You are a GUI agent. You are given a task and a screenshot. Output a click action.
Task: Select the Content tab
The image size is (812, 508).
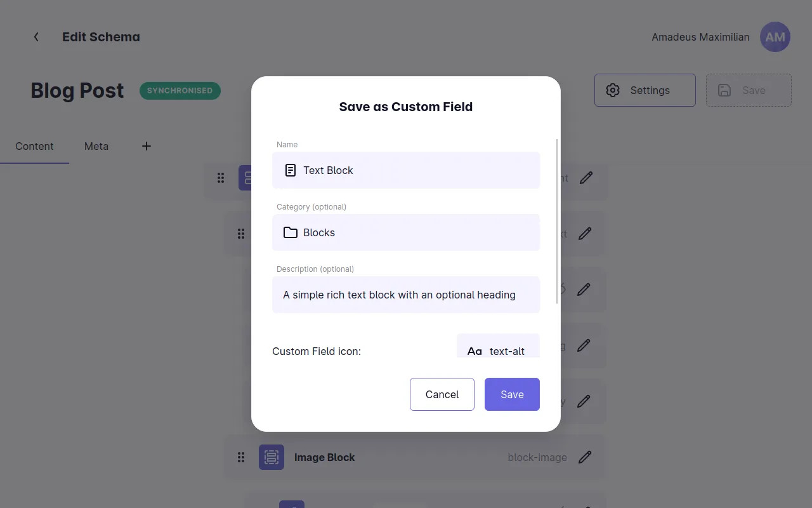(x=34, y=146)
